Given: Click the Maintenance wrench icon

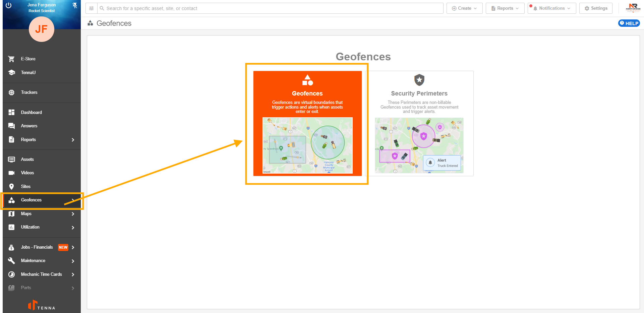Looking at the screenshot, I should point(11,261).
